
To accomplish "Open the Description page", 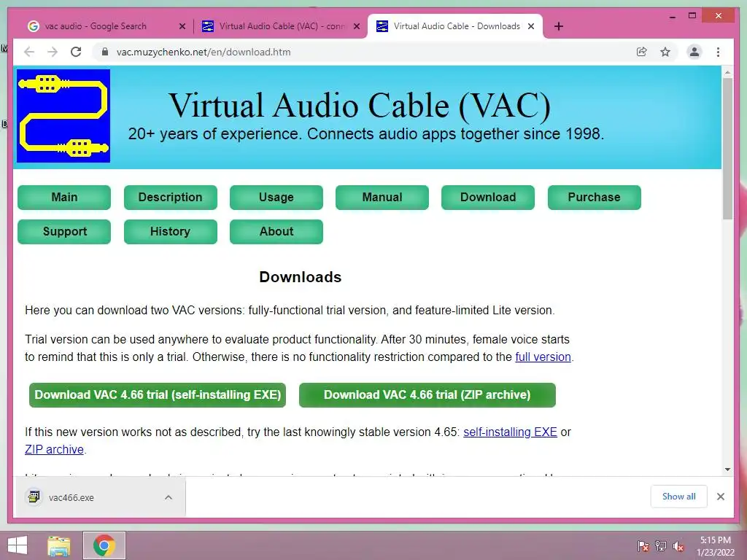I will click(171, 197).
